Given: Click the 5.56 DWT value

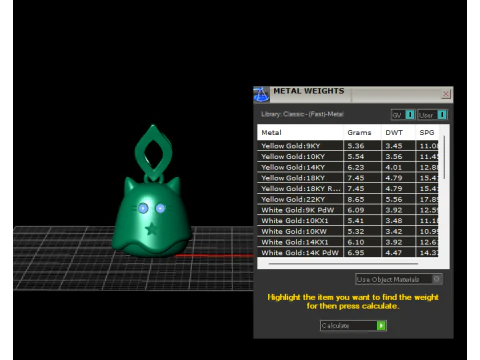Looking at the screenshot, I should tap(394, 199).
